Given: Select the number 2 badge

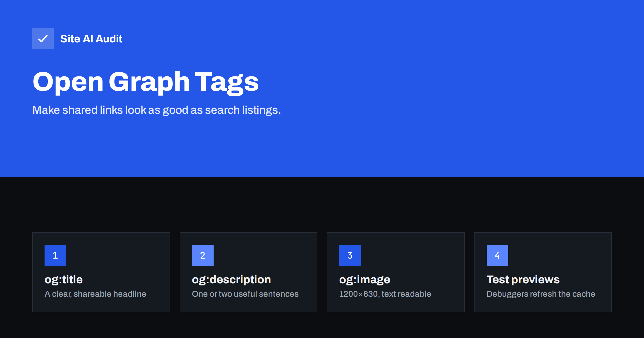Looking at the screenshot, I should [x=203, y=255].
